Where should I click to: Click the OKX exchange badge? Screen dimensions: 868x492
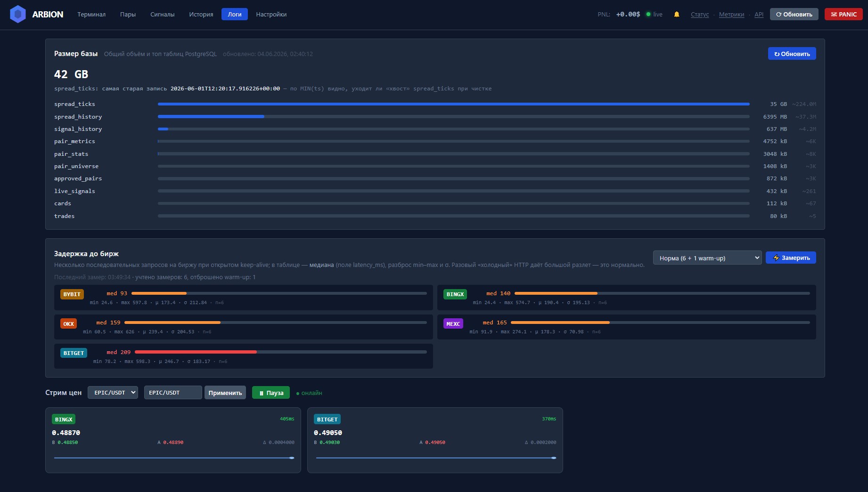(69, 323)
